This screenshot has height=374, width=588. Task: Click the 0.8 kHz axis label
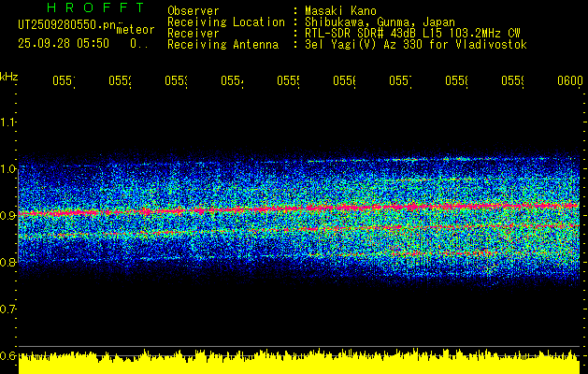pyautogui.click(x=7, y=262)
